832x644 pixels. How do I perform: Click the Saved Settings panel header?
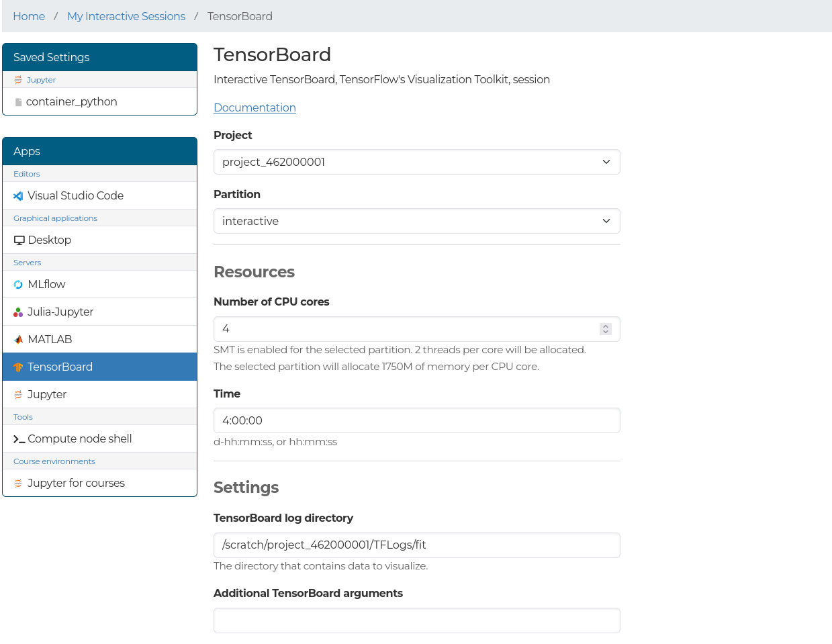52,57
